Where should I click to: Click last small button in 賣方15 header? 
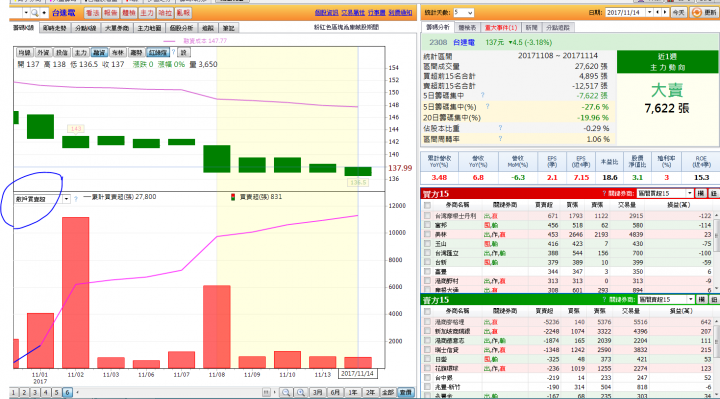pyautogui.click(x=714, y=299)
